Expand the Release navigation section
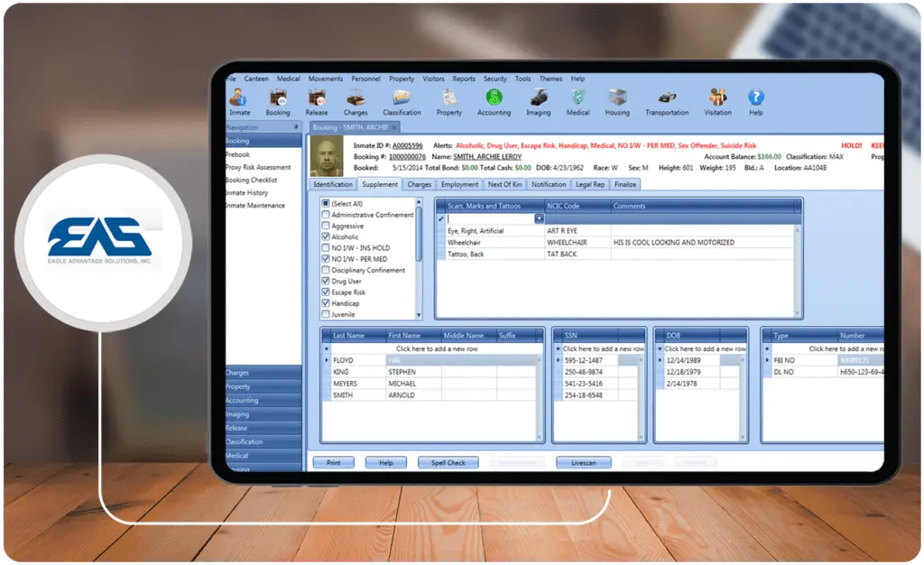The height and width of the screenshot is (565, 924). pos(263,429)
